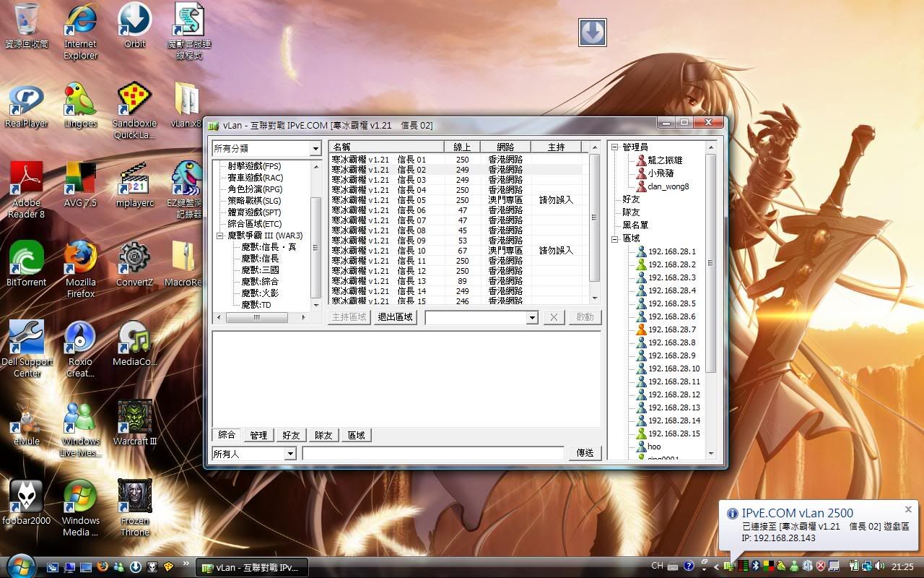924x578 pixels.
Task: Click the chat message input field
Action: [433, 454]
